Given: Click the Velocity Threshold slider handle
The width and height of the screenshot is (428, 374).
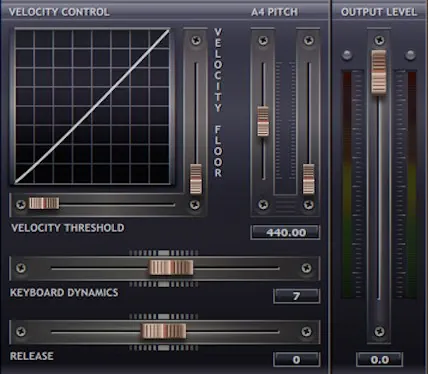Looking at the screenshot, I should [44, 203].
